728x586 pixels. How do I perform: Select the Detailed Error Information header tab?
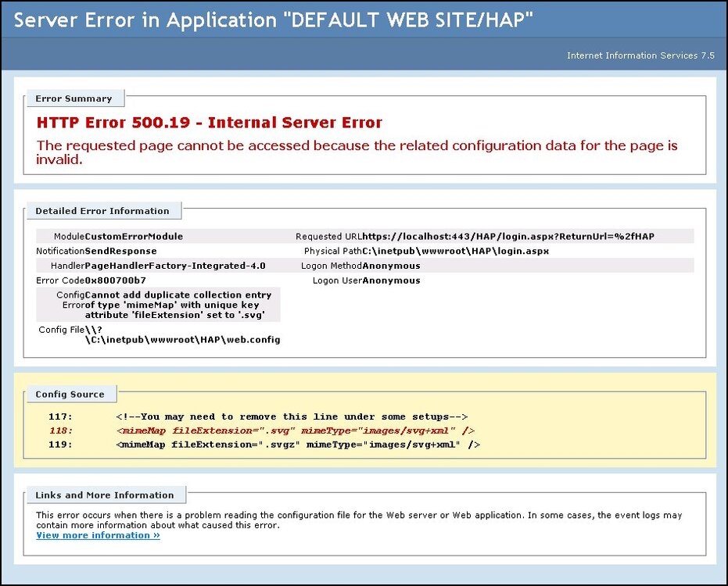[102, 210]
